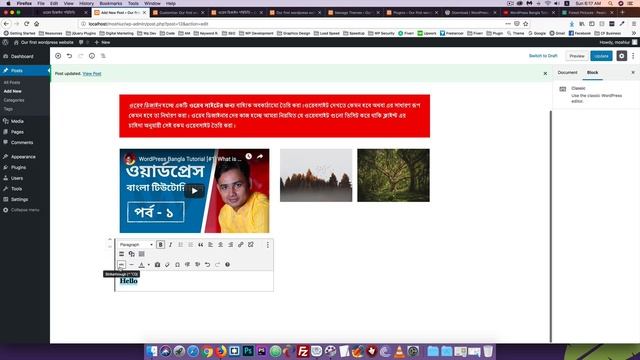Insert a numbered list
Image resolution: width=640 pixels, height=360 pixels.
click(x=191, y=244)
